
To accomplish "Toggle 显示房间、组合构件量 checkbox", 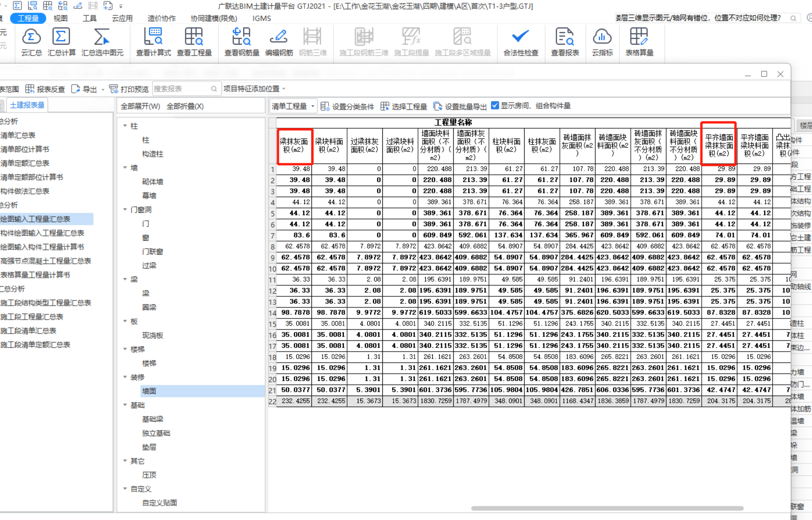I will [495, 105].
